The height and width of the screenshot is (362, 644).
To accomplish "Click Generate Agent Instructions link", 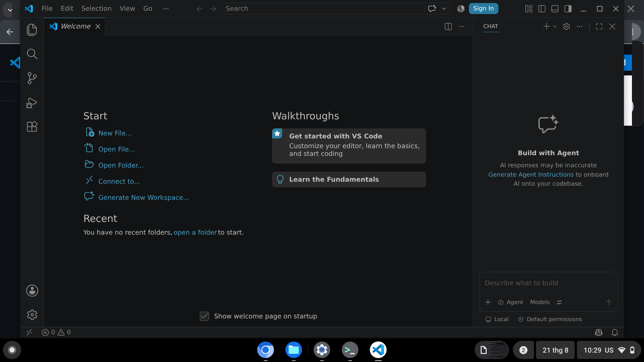I will (531, 174).
